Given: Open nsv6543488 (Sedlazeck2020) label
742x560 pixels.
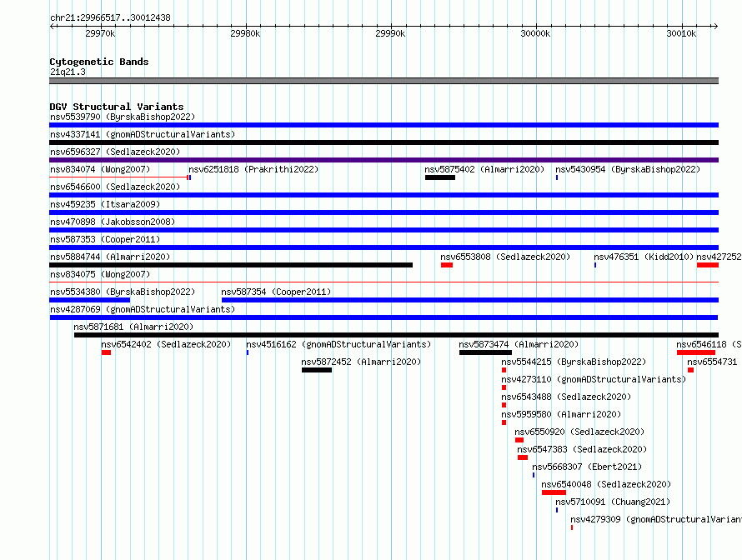Looking at the screenshot, I should 566,397.
